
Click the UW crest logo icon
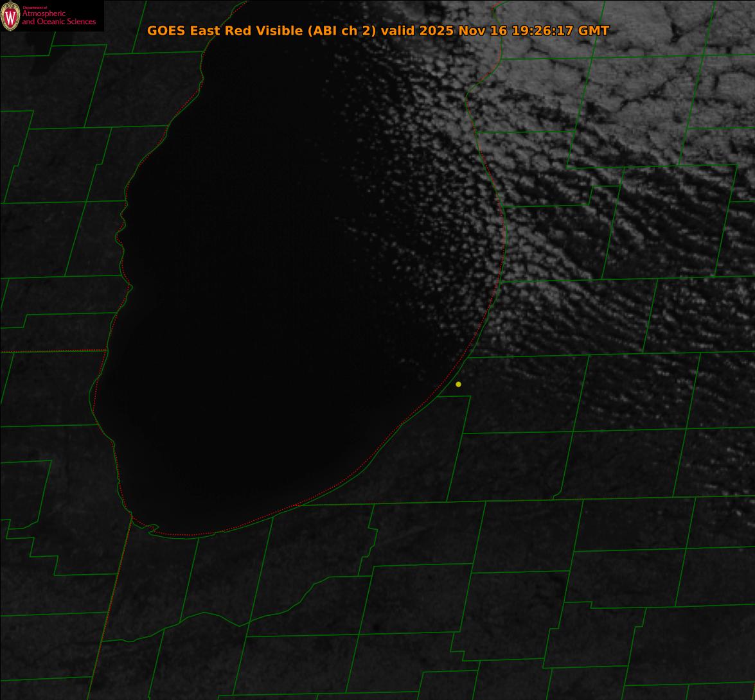tap(11, 16)
